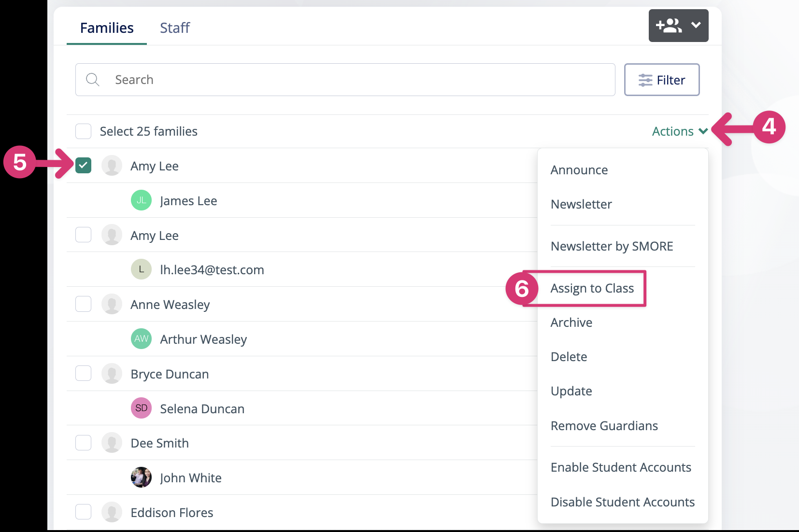Click the add family icon button
The height and width of the screenshot is (532, 799).
[x=669, y=26]
